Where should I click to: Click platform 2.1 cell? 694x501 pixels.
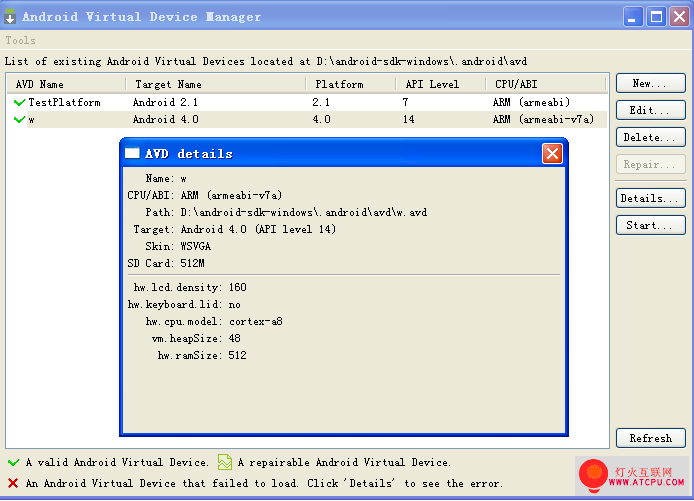coord(321,102)
